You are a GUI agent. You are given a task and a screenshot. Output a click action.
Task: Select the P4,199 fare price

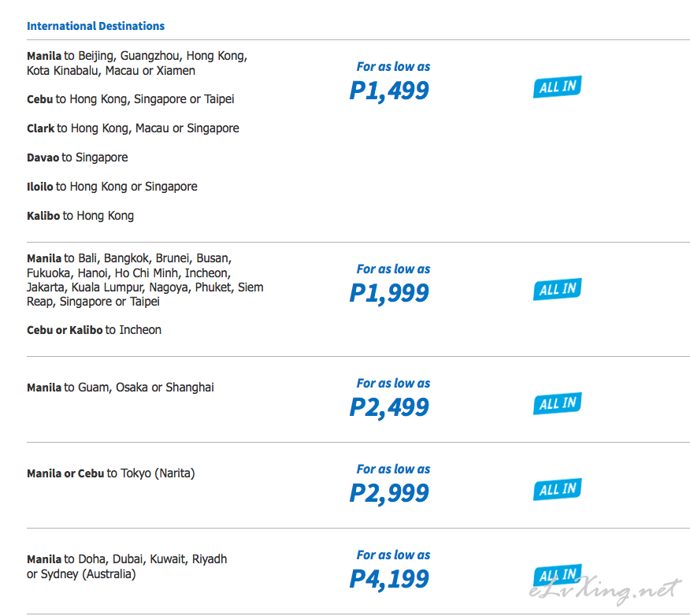(389, 579)
